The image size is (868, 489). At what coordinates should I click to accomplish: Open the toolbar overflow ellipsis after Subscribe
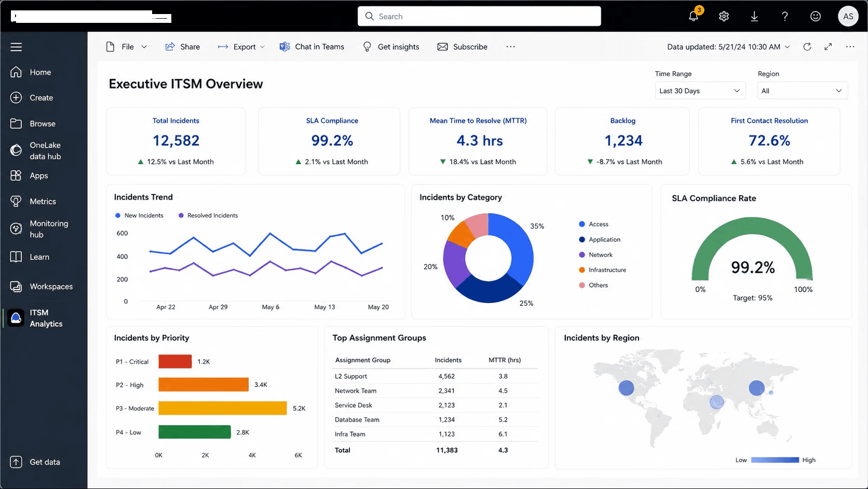coord(511,47)
